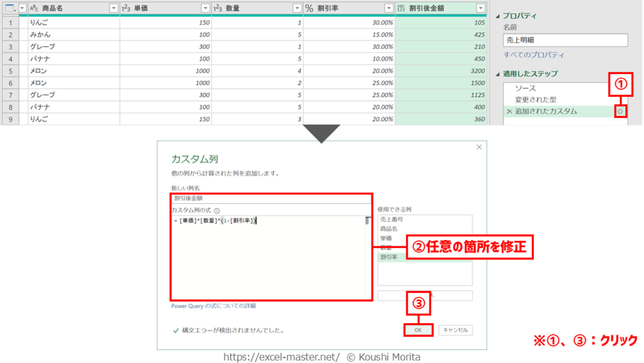
Task: Click the data type icon of 割引後金額 column
Action: click(x=401, y=8)
